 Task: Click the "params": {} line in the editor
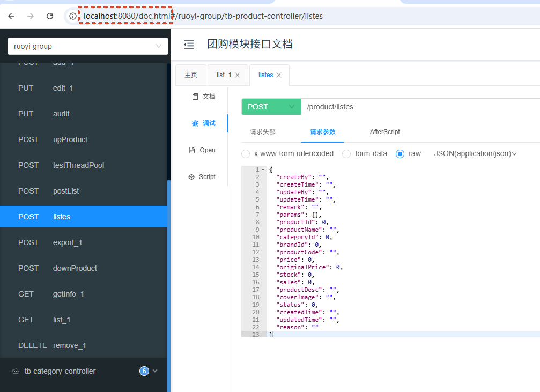pos(299,215)
